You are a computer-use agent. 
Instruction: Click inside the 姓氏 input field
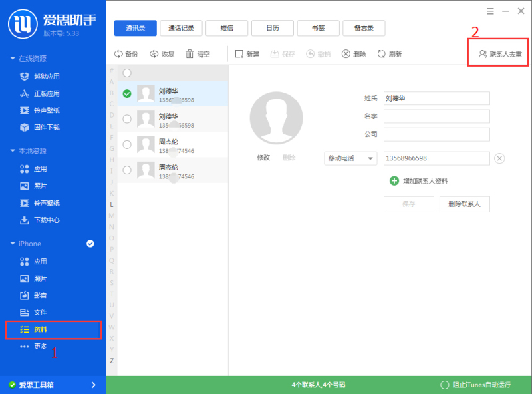point(436,98)
